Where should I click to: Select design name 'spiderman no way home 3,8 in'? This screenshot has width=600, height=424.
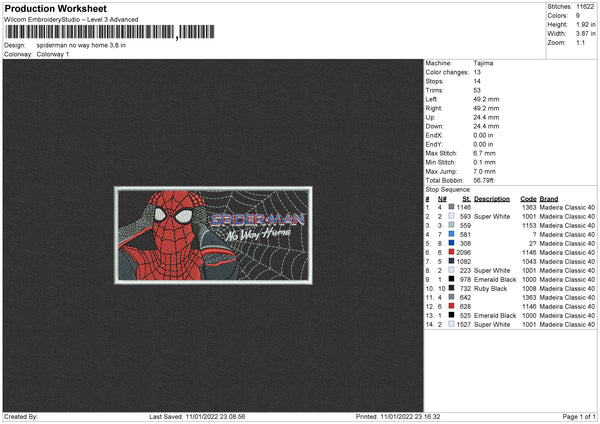coord(81,45)
